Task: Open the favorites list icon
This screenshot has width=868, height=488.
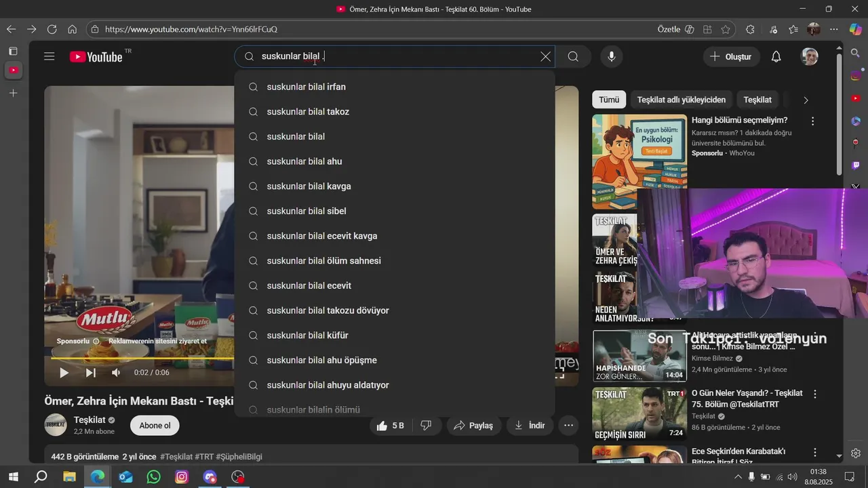Action: pos(793,29)
